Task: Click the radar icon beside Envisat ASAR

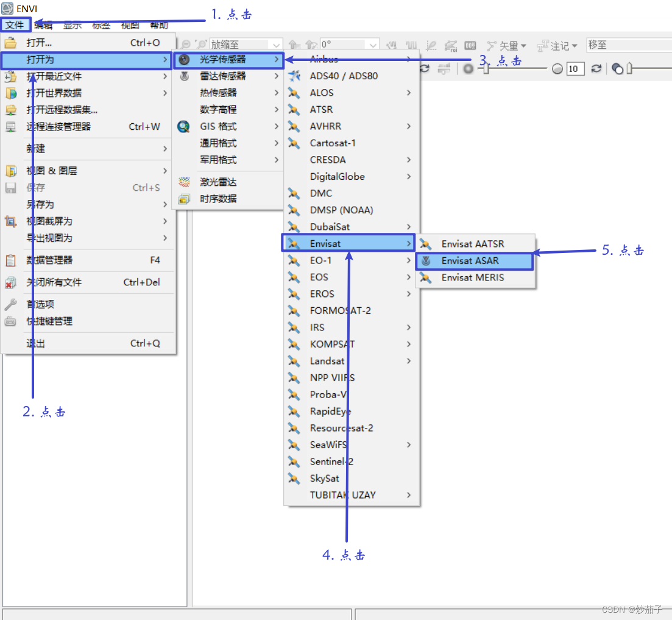Action: tap(426, 261)
